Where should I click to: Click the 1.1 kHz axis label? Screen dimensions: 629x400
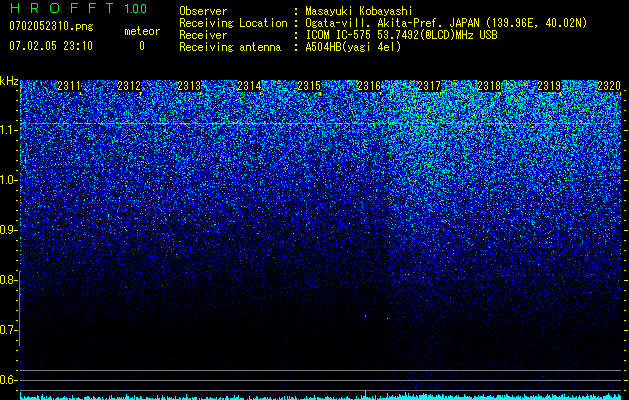point(8,131)
